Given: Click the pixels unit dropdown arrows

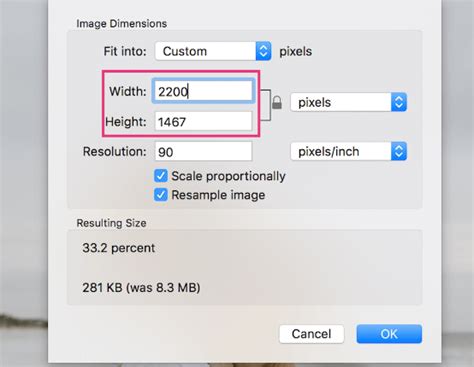Looking at the screenshot, I should pos(399,102).
